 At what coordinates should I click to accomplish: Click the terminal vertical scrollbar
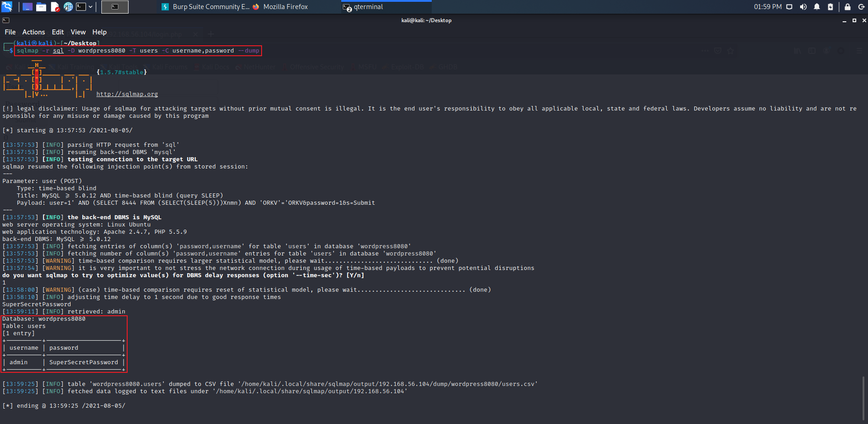tap(864, 399)
